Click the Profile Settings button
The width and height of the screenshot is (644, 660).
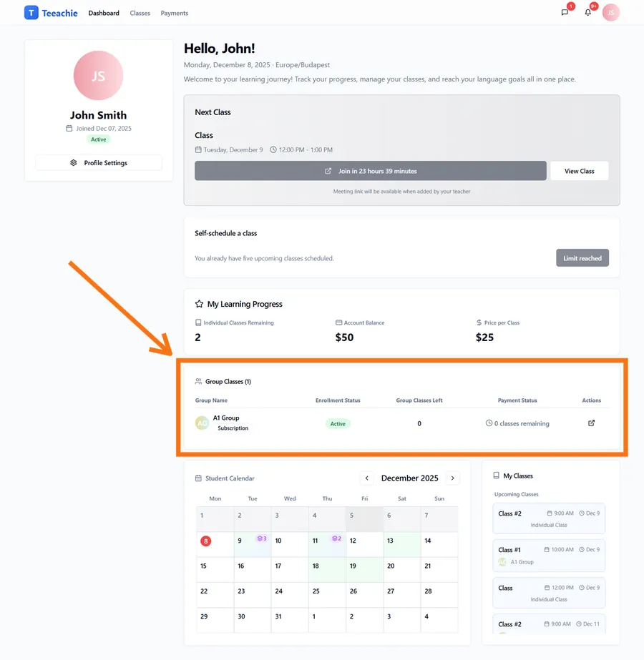pos(99,163)
